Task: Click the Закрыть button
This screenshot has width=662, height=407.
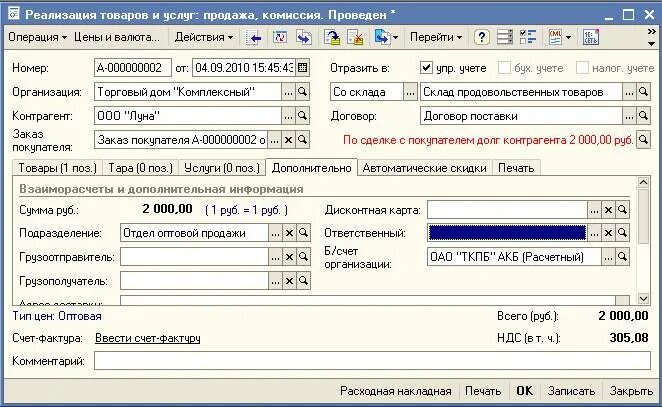Action: coord(631,391)
